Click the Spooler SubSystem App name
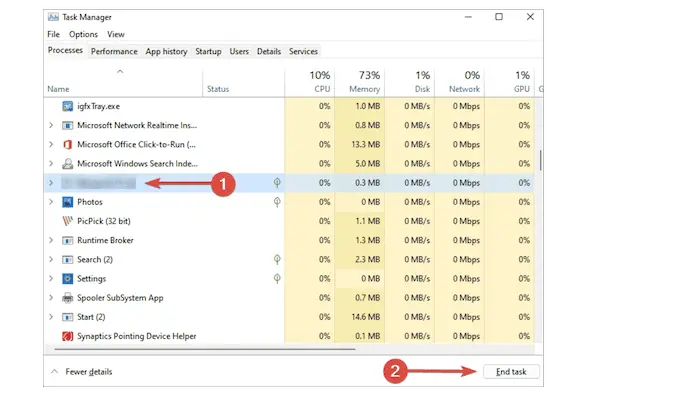This screenshot has height=395, width=700. point(120,298)
